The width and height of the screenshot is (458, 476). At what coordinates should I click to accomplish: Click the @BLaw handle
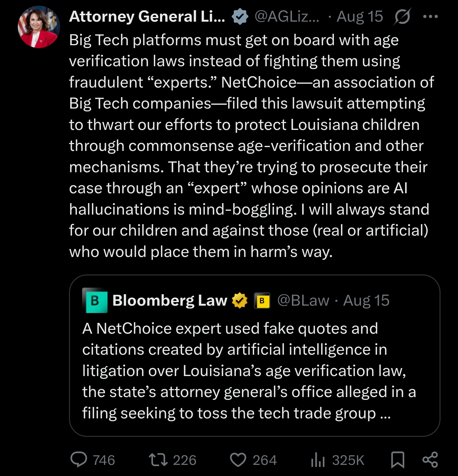click(x=303, y=300)
